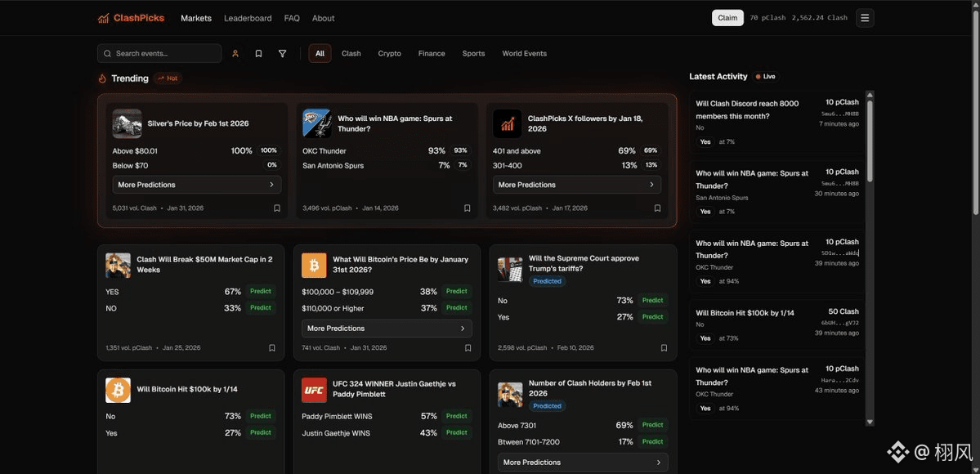The image size is (980, 474).
Task: Expand More Predictions on Silver's Price card
Action: [197, 185]
